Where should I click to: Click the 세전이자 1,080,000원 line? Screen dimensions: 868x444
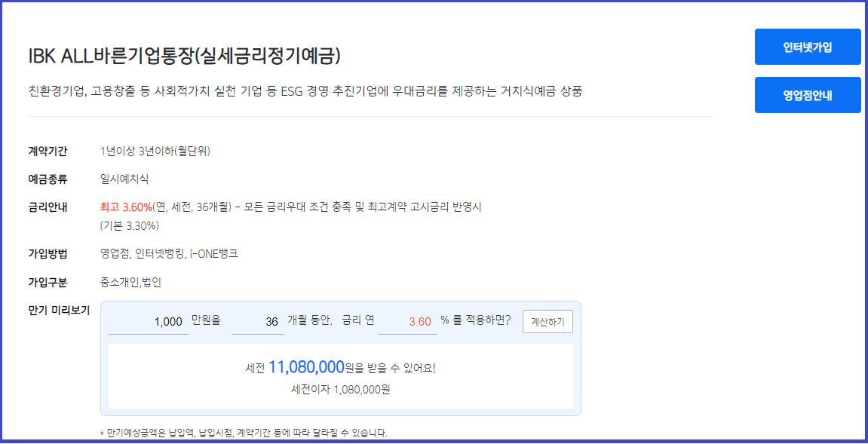(340, 390)
